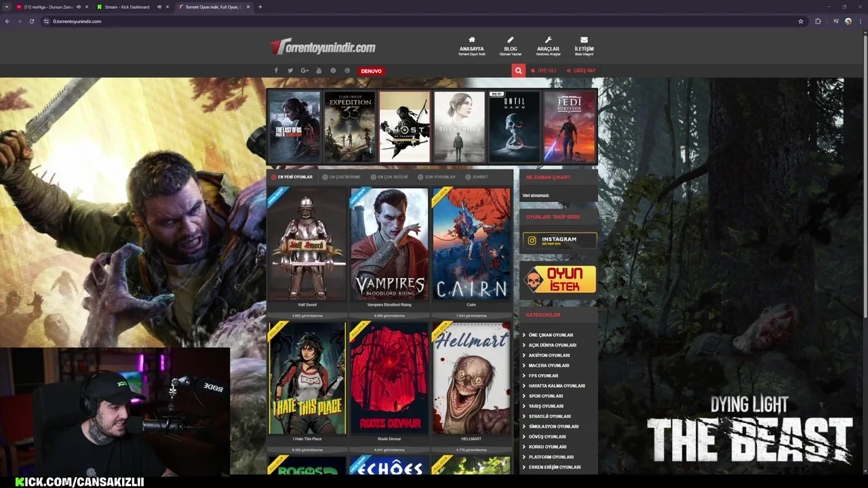The width and height of the screenshot is (868, 488).
Task: Bookmark this page with star icon
Action: (x=801, y=21)
